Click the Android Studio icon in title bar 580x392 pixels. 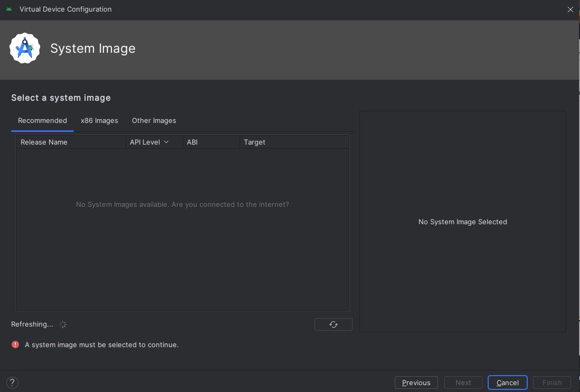coord(10,9)
